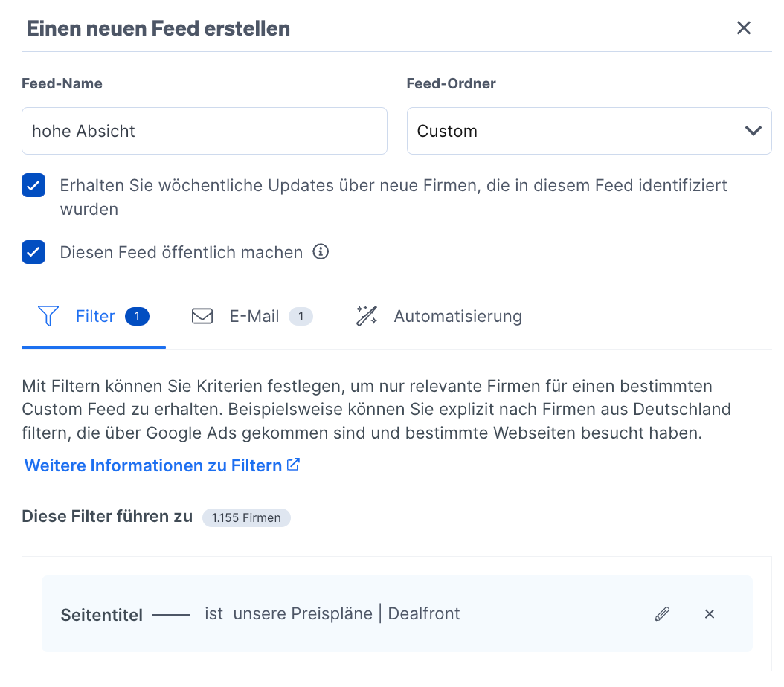Click the external link icon after Filtern link
The width and height of the screenshot is (784, 687).
(293, 464)
